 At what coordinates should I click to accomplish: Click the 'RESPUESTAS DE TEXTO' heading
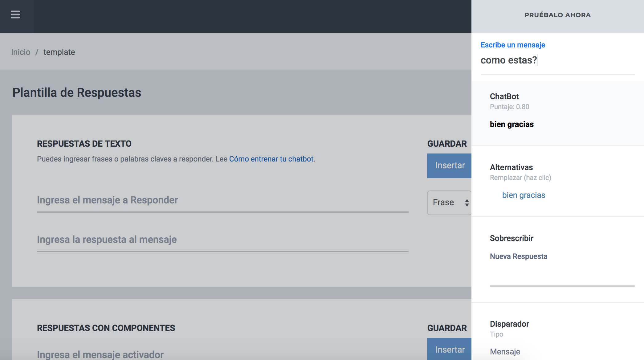[84, 144]
